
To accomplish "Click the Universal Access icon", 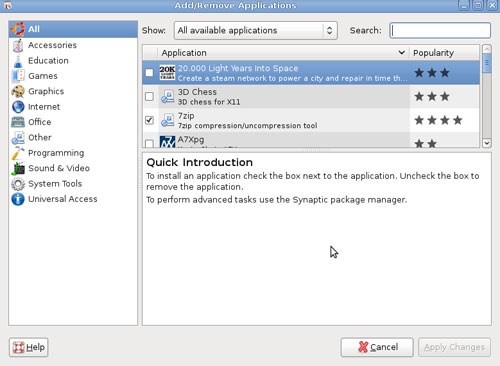I will click(x=18, y=199).
